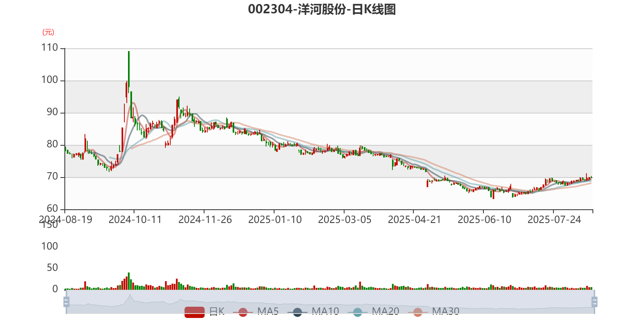Click the 2025-03-05 date axis label

coord(345,220)
